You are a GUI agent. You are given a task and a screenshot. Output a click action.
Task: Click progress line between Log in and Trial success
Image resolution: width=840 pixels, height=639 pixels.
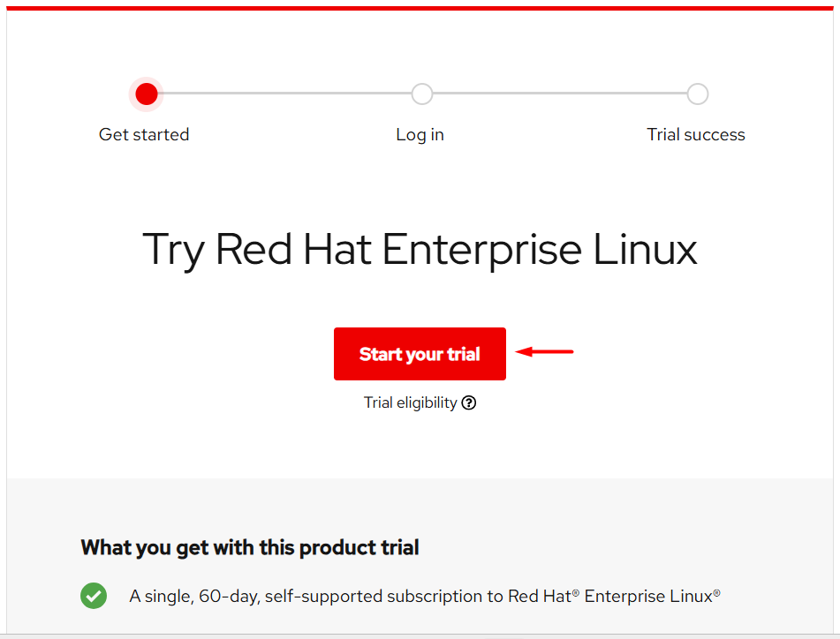[560, 94]
